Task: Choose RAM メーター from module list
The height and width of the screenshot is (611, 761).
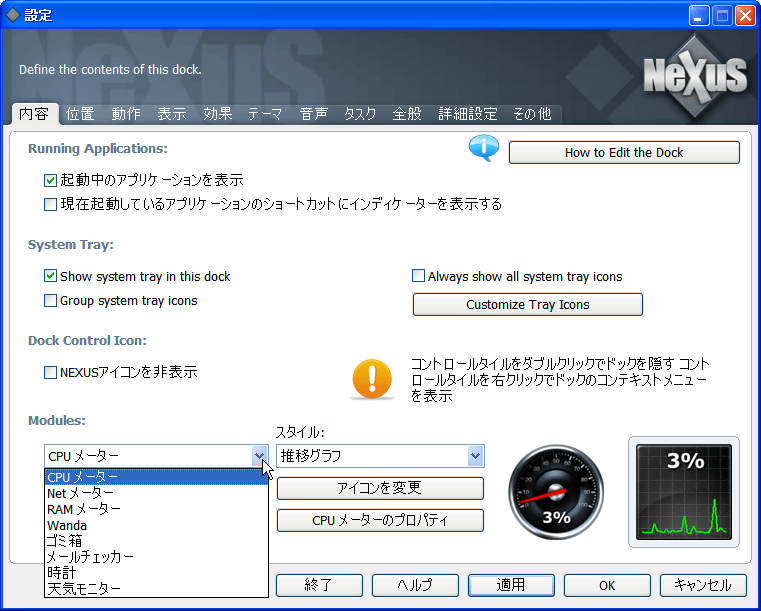Action: click(156, 509)
